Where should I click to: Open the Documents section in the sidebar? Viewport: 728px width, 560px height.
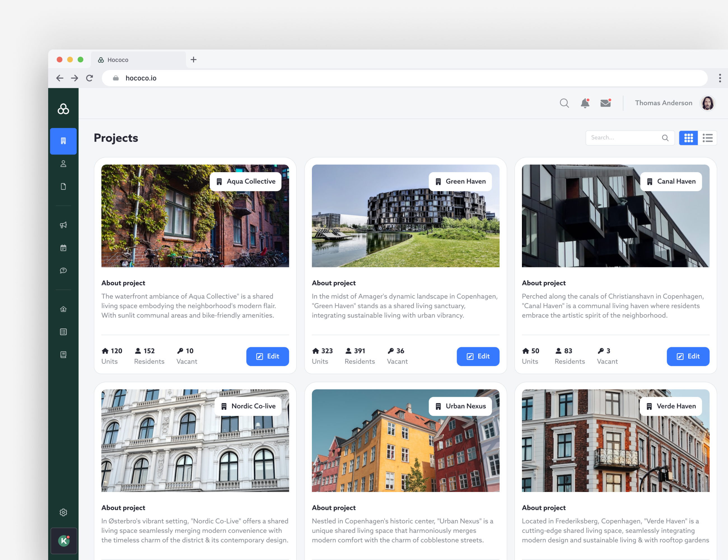63,186
